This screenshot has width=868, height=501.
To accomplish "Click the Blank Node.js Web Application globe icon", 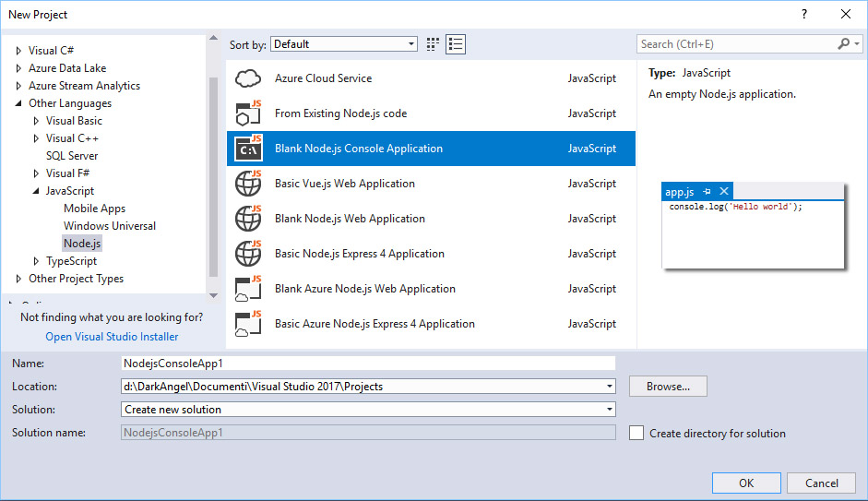I will (248, 218).
